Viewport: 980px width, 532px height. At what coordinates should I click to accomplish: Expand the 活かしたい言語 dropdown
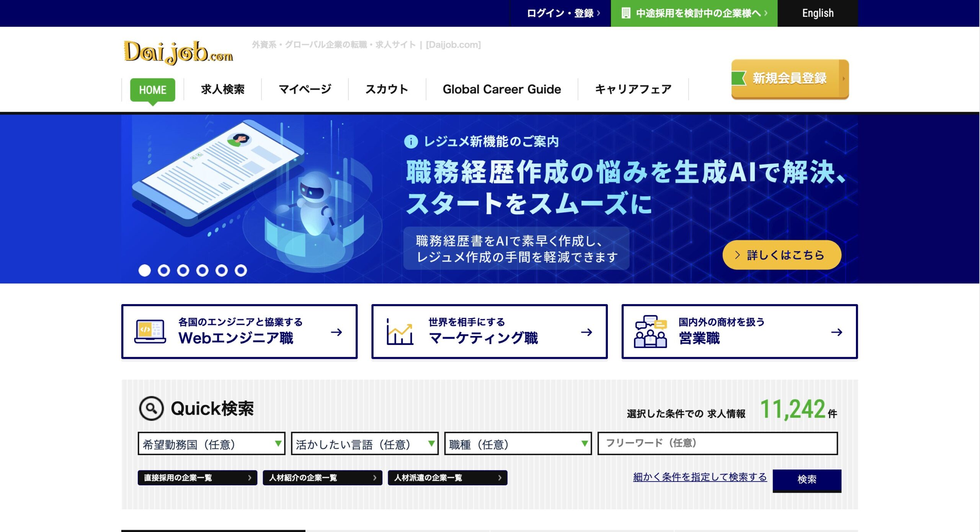(x=364, y=444)
